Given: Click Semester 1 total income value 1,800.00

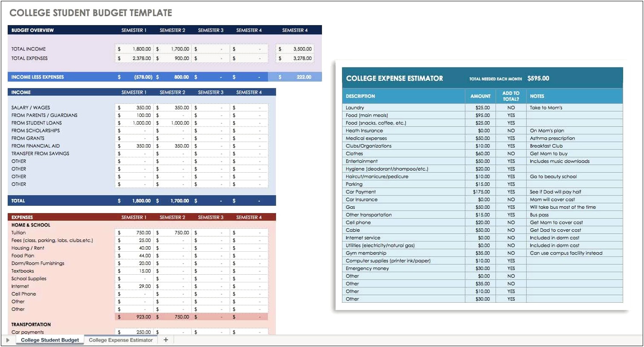Looking at the screenshot, I should (x=134, y=49).
